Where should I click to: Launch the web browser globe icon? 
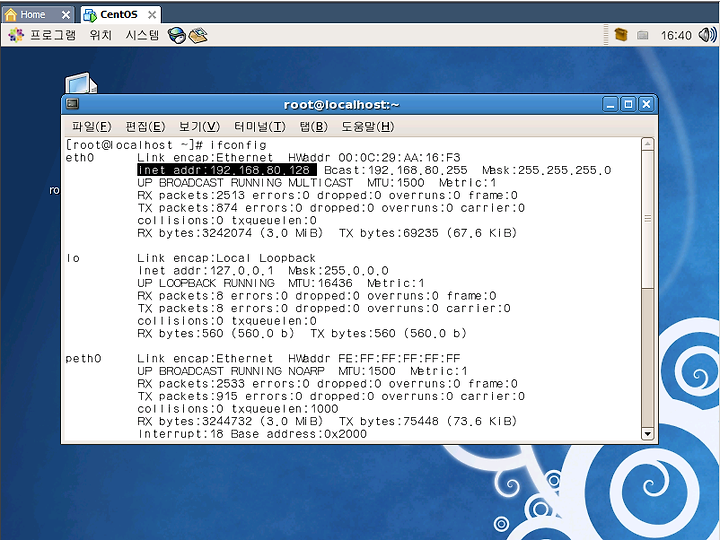click(x=177, y=35)
